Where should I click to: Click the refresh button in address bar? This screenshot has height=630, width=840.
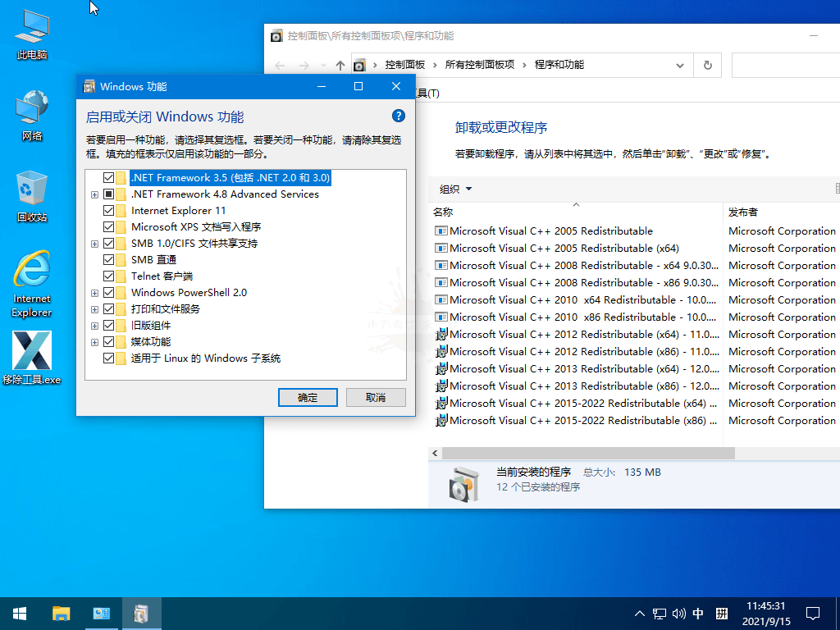point(707,65)
